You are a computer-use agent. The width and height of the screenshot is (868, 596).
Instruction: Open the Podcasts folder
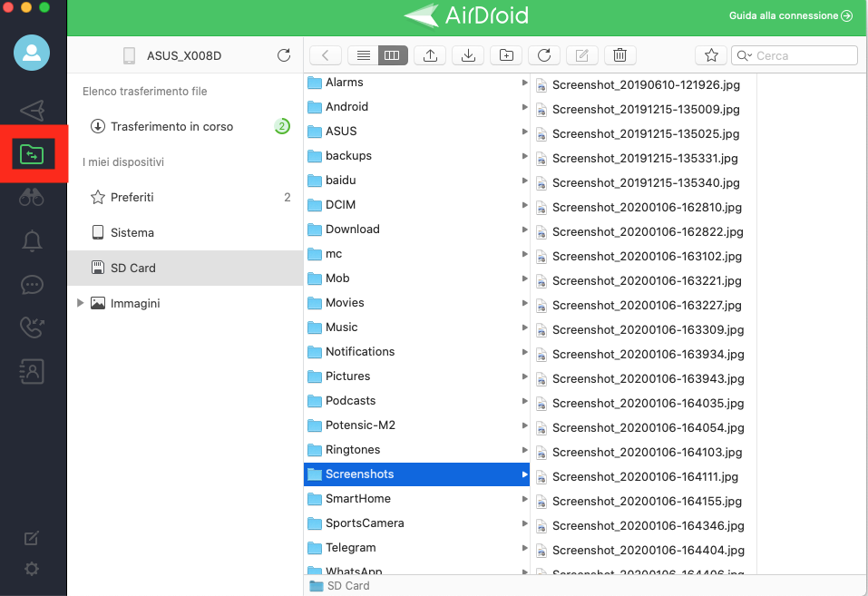[x=417, y=400]
